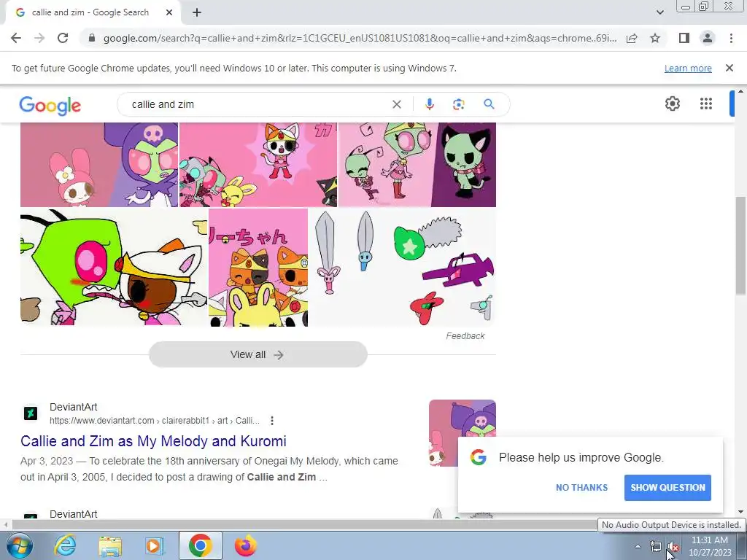Open Callie and Zim as My Melody result
Image resolution: width=747 pixels, height=560 pixels.
(x=153, y=441)
